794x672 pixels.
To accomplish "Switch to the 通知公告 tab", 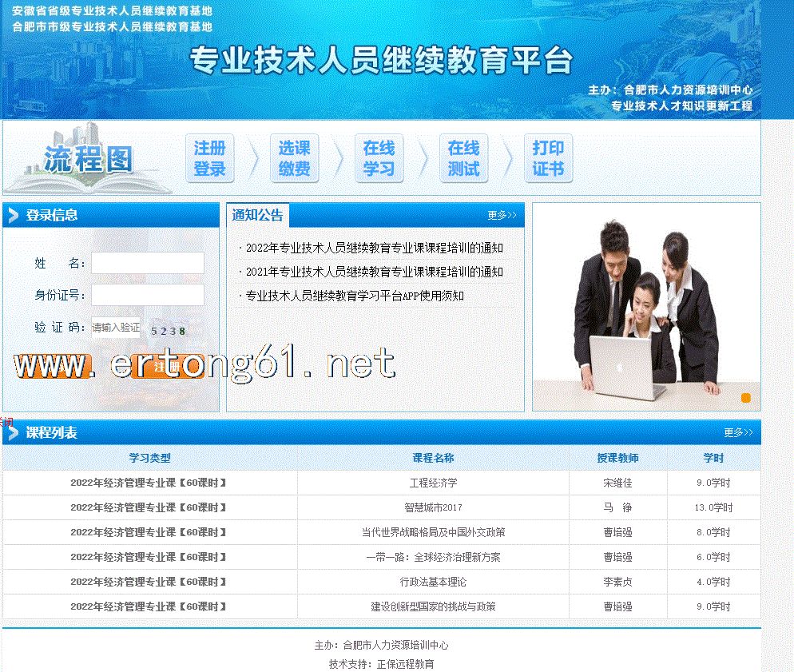I will click(257, 215).
